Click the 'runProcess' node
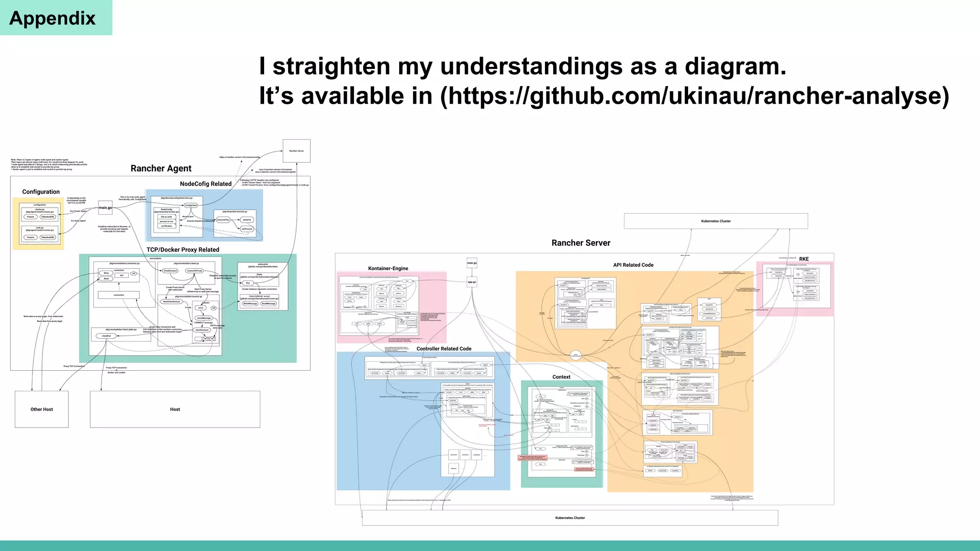Viewport: 980px width, 551px height. [x=247, y=229]
